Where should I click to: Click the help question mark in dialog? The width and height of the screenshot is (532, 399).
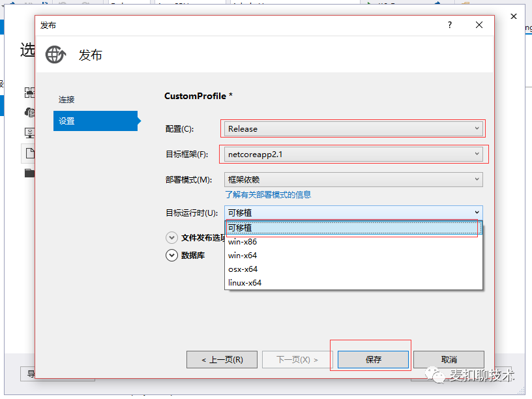pos(450,25)
